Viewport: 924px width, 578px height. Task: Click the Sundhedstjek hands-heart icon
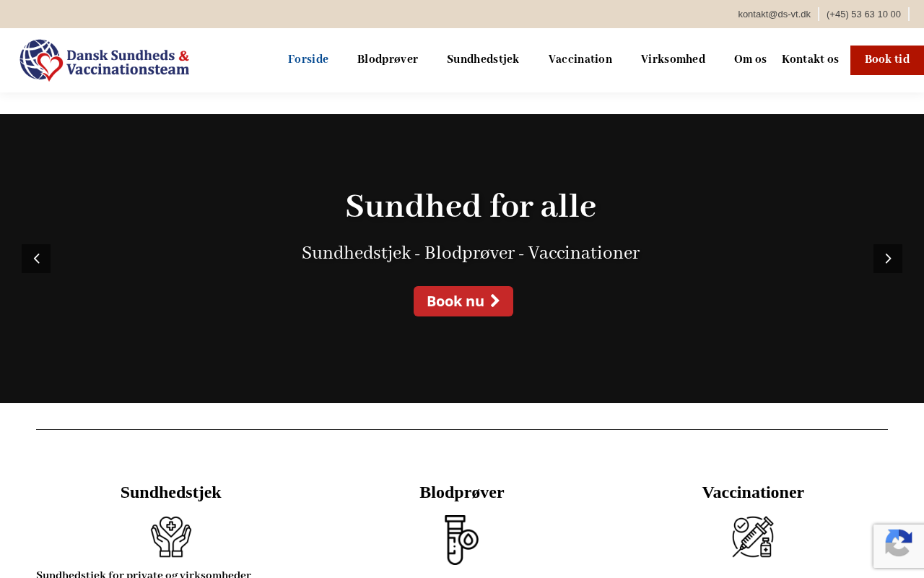click(171, 537)
